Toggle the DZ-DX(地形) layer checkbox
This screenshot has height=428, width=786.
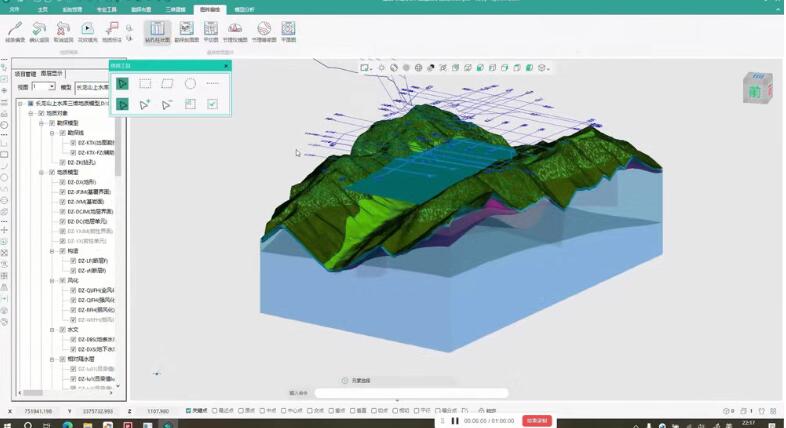62,182
